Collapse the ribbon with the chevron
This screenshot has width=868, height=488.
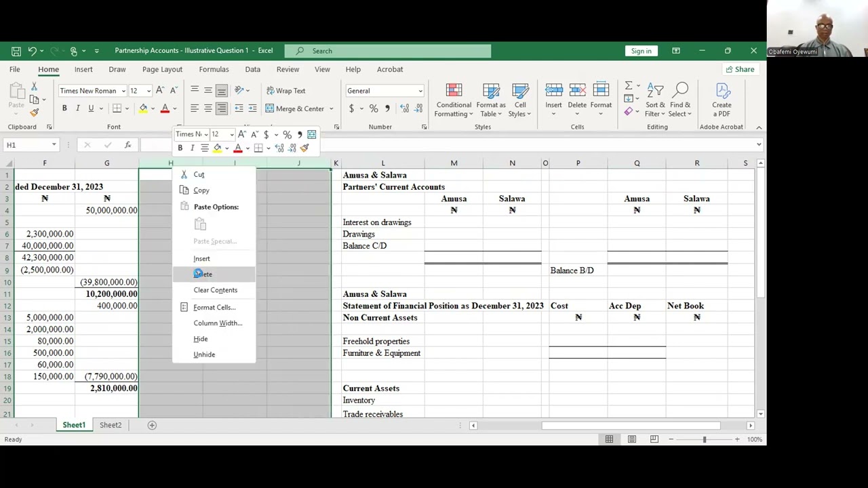(759, 127)
